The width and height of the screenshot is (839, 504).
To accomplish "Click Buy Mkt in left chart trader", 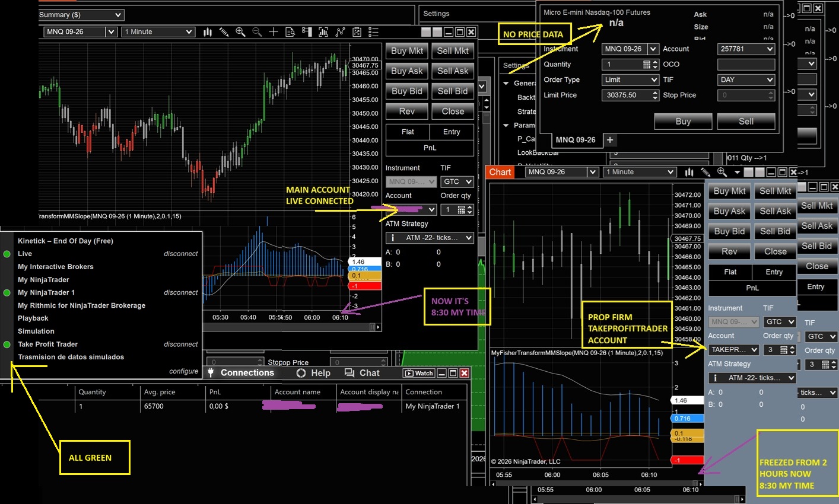I will 407,51.
